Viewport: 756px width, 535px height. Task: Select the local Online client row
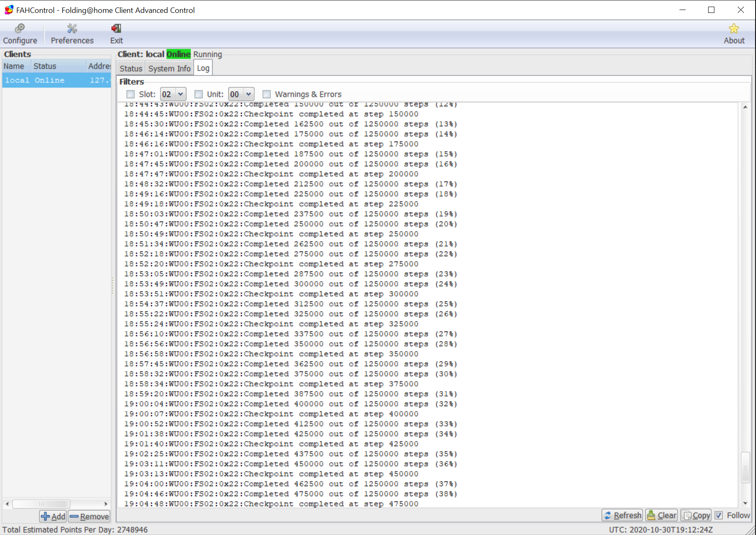(57, 80)
